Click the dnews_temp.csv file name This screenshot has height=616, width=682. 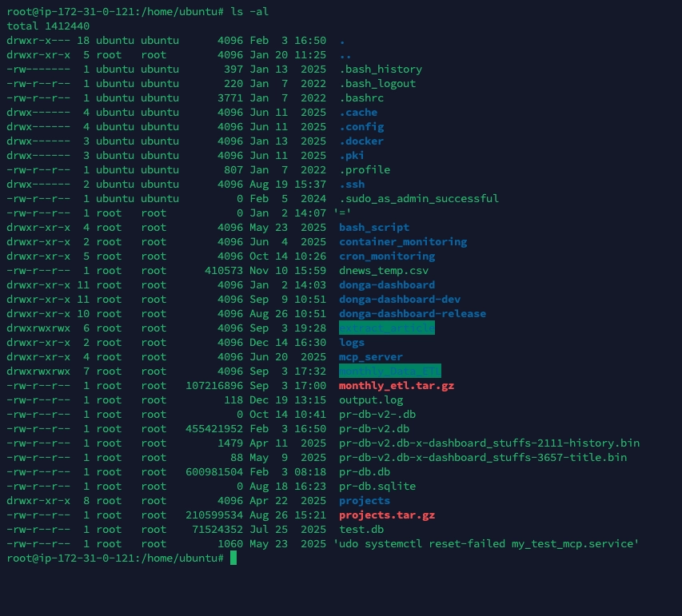tap(384, 270)
